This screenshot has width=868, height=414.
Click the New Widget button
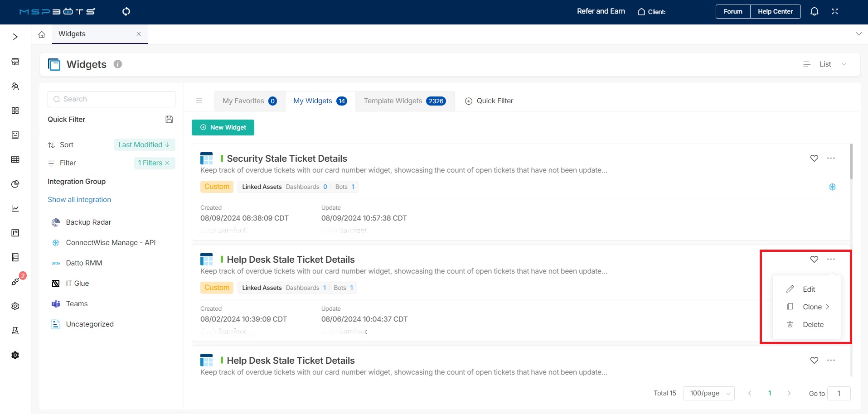coord(223,128)
